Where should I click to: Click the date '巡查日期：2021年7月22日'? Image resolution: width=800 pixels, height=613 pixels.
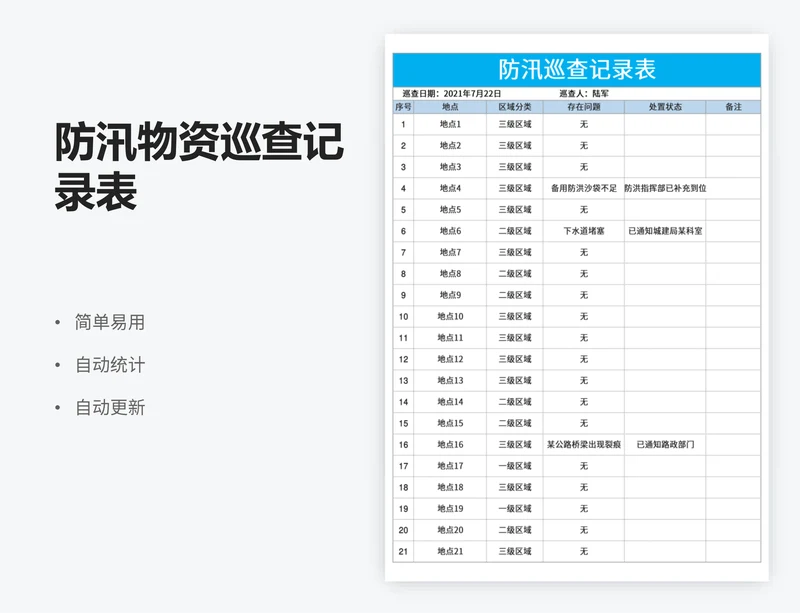click(452, 93)
